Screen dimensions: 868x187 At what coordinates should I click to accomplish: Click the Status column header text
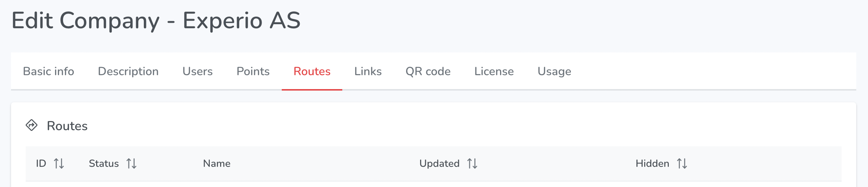(x=104, y=164)
